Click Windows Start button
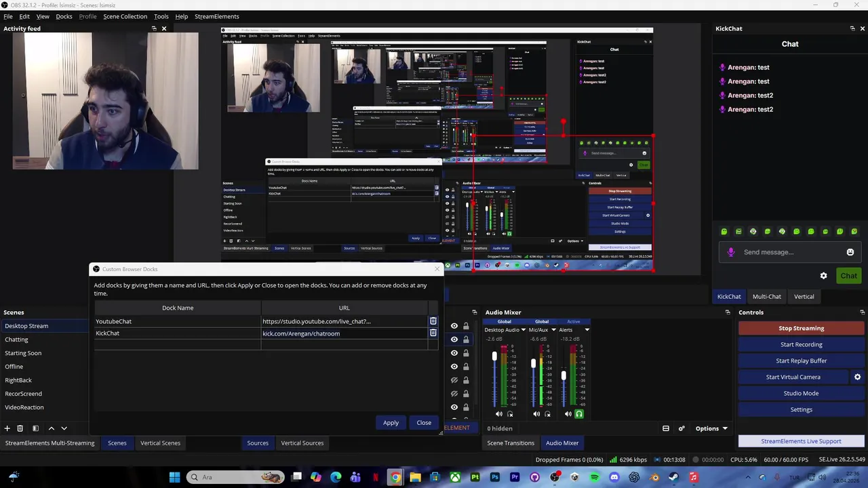This screenshot has height=488, width=868. (174, 477)
